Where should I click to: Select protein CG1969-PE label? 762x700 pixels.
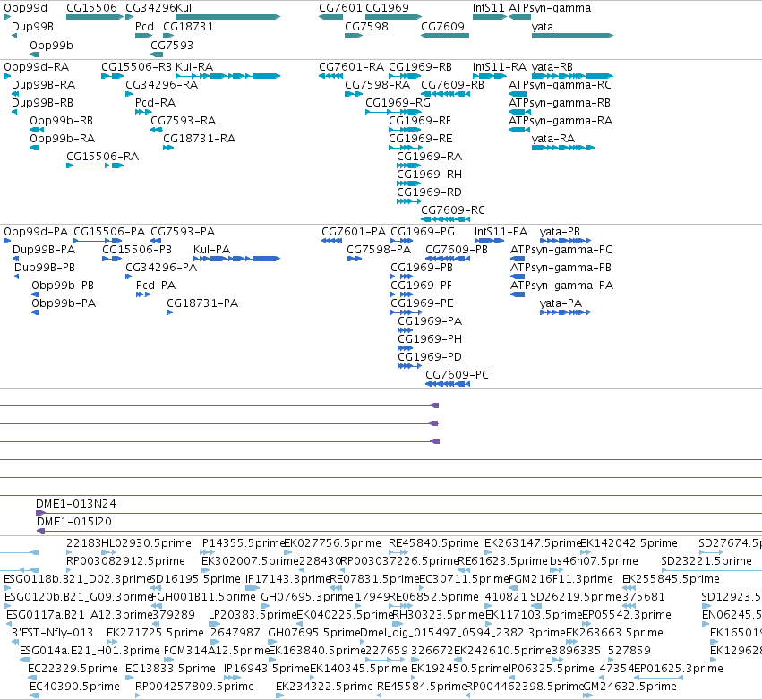[422, 303]
